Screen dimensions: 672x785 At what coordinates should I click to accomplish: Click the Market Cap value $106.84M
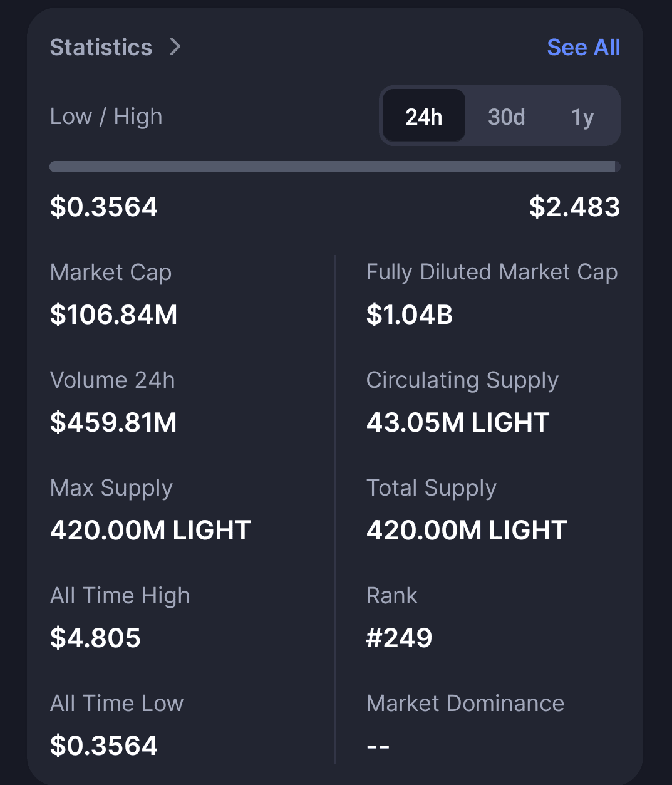coord(114,315)
